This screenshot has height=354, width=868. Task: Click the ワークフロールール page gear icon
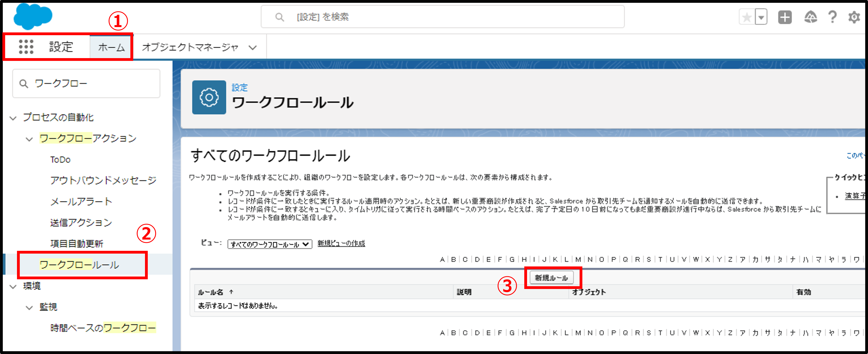tap(209, 97)
